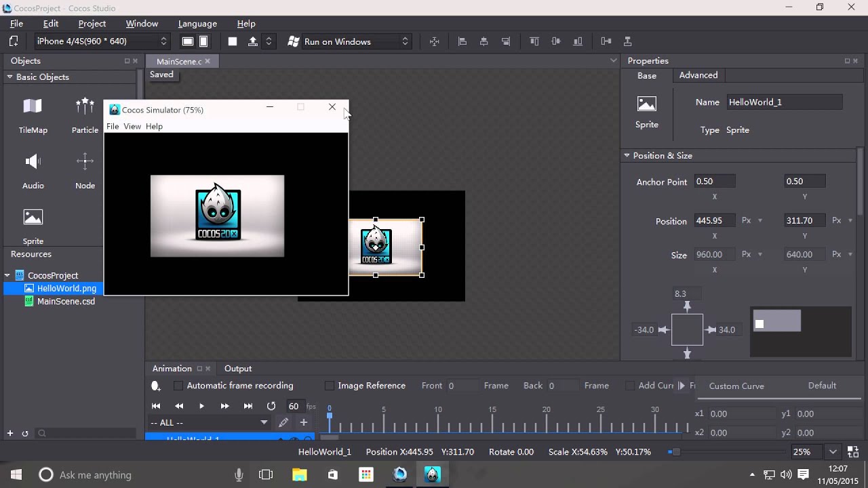
Task: Click the Default curve button
Action: coord(822,386)
